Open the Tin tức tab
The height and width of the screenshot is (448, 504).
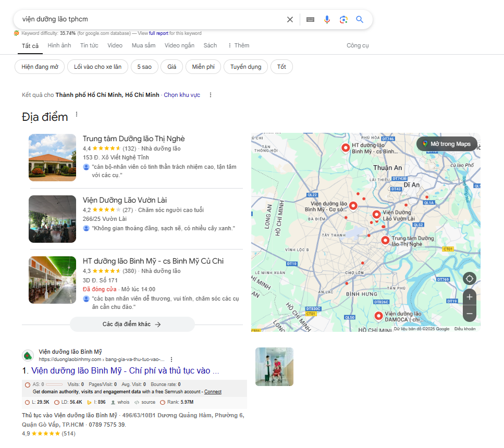89,45
